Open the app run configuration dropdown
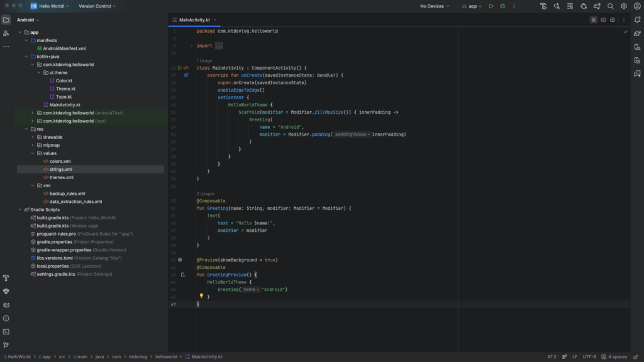Image resolution: width=644 pixels, height=362 pixels. (x=472, y=6)
